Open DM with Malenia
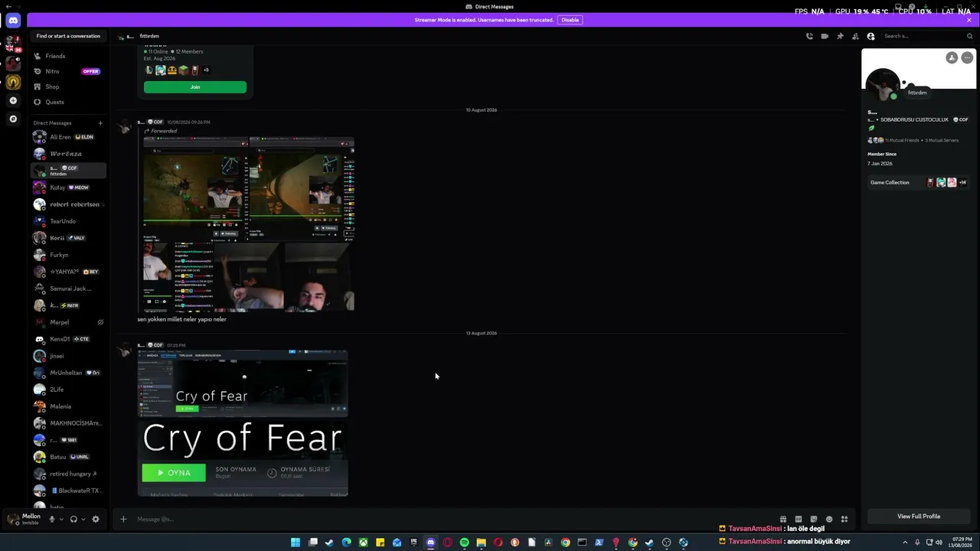The width and height of the screenshot is (980, 551). pos(69,406)
